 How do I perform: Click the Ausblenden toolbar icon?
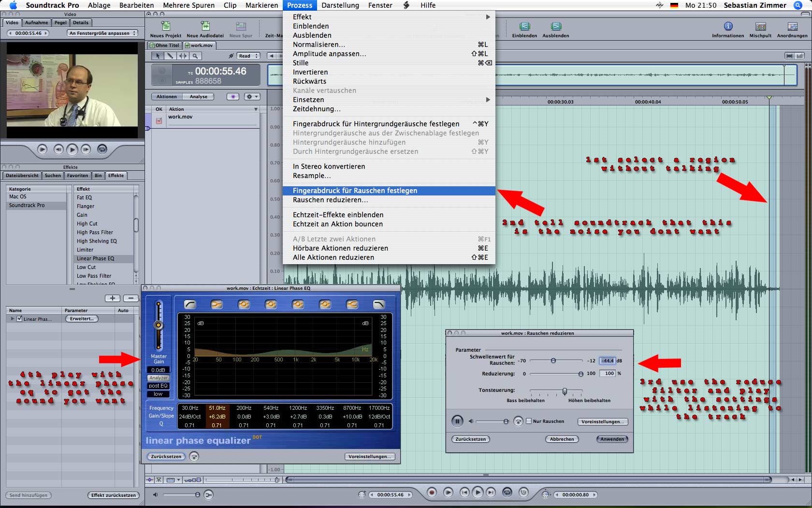click(556, 26)
